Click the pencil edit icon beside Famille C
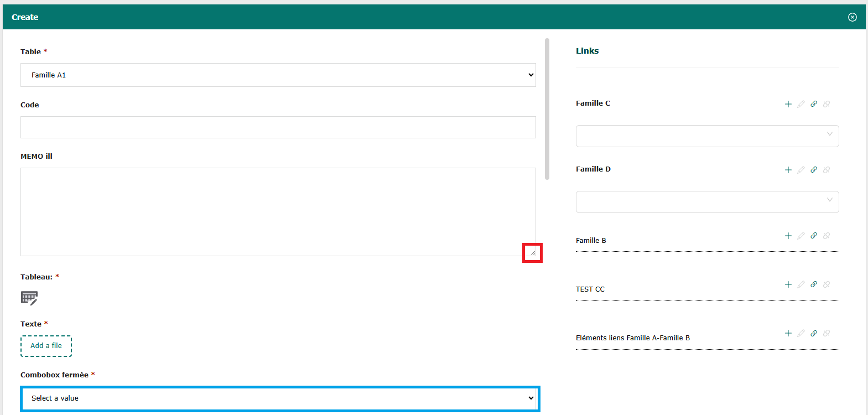 (x=801, y=104)
